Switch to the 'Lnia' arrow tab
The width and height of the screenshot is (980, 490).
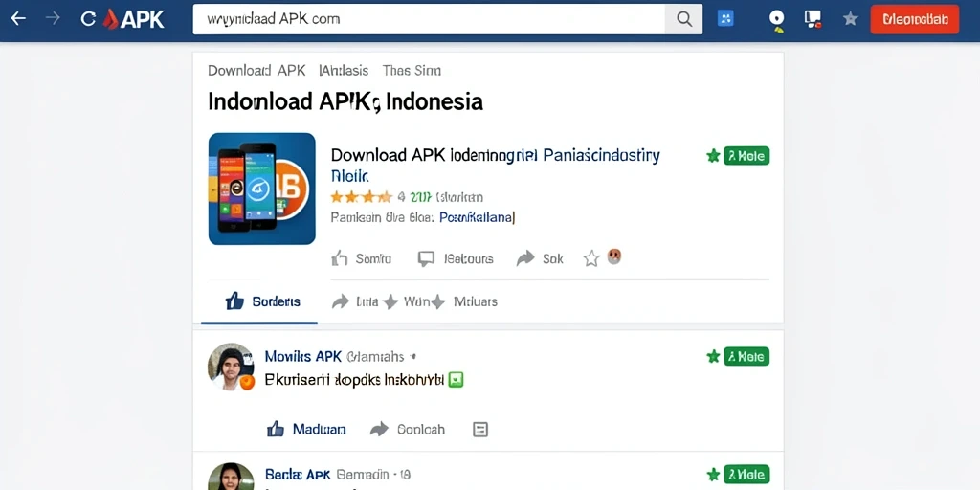point(355,301)
